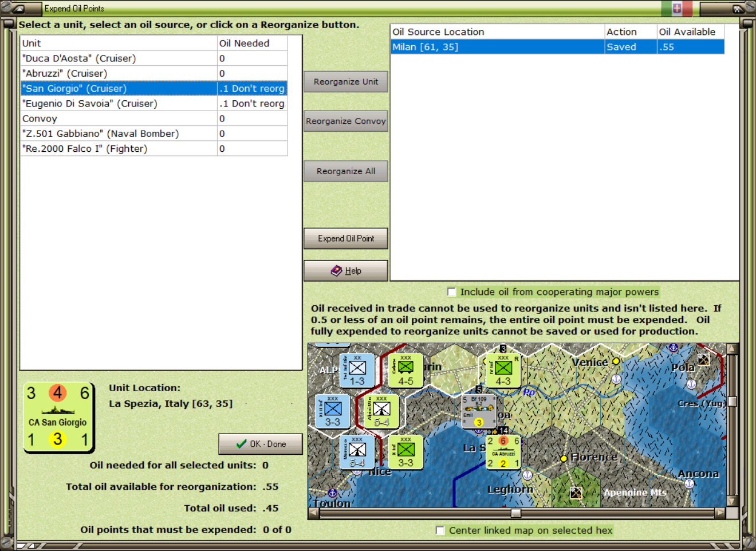Click map vertical scrollbar down arrow
The image size is (756, 551).
(x=732, y=501)
